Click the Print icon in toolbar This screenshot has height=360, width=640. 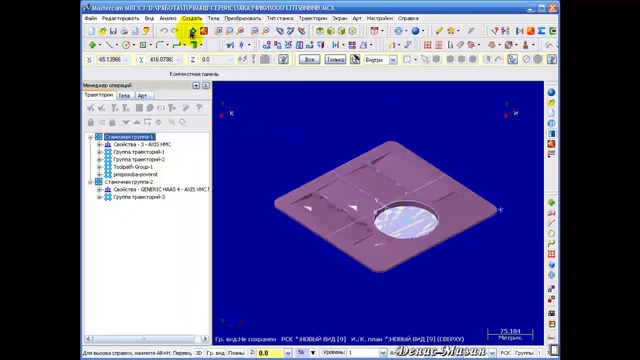click(x=124, y=31)
